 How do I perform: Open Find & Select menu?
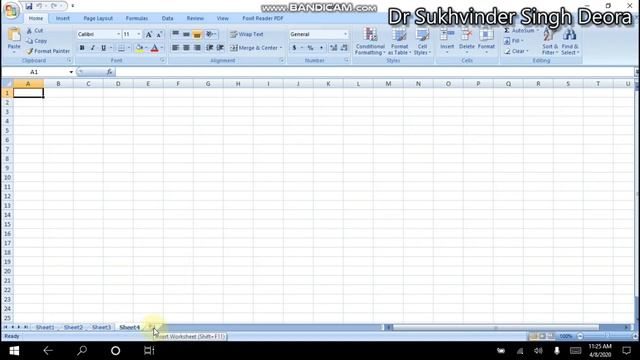click(570, 41)
